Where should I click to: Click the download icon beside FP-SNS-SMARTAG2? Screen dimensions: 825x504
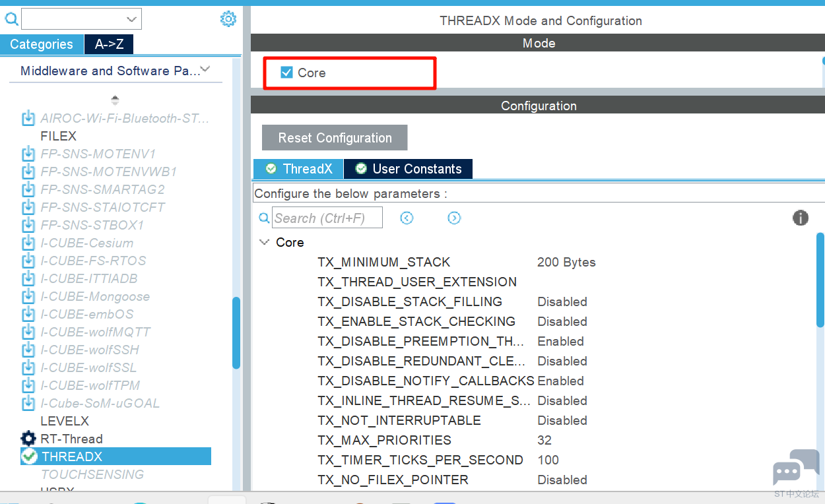click(x=28, y=190)
